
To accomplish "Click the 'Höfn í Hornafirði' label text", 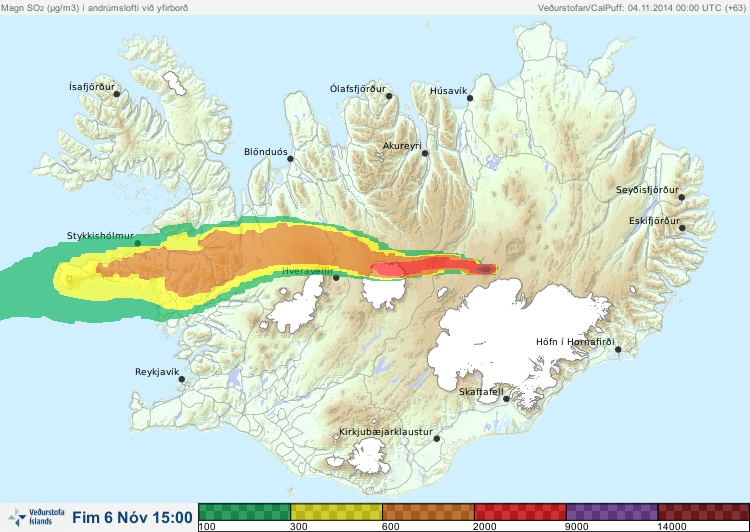I will click(575, 342).
